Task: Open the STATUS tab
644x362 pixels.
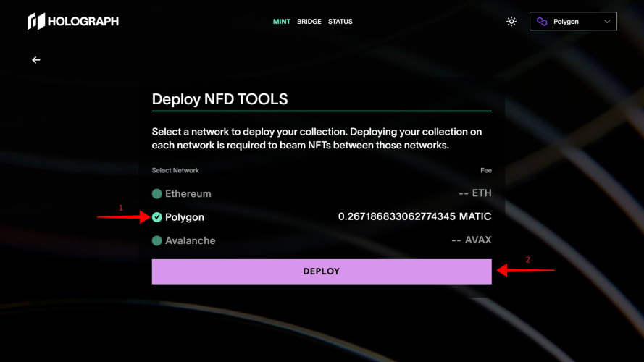Action: click(340, 22)
